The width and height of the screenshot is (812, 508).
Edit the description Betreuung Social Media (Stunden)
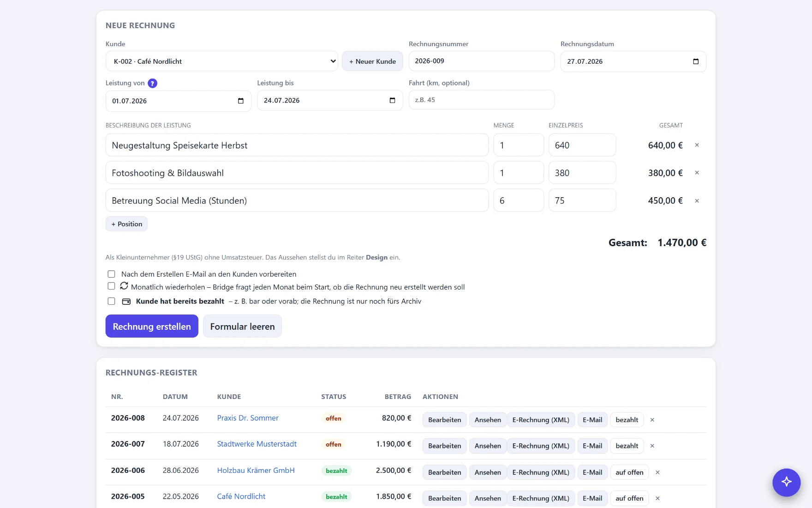[x=297, y=200]
